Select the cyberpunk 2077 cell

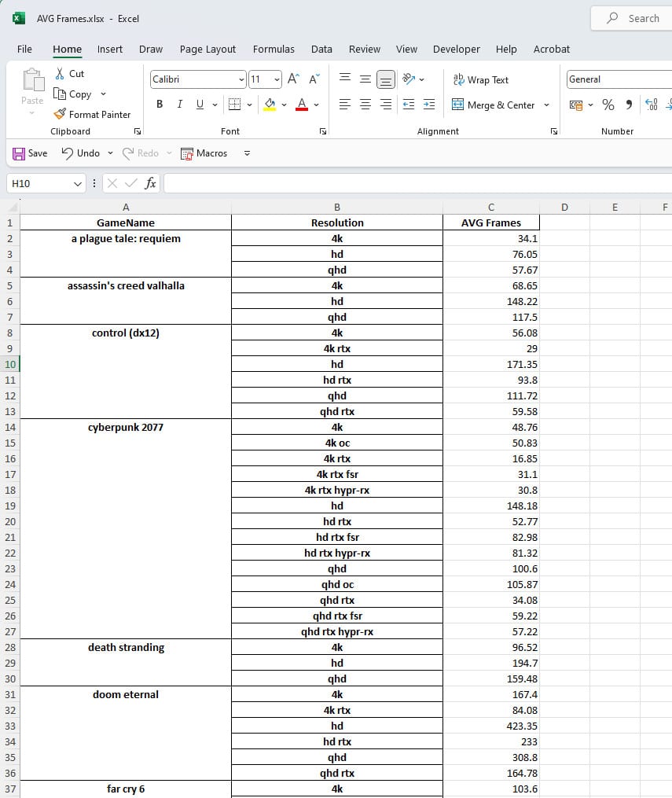point(126,529)
